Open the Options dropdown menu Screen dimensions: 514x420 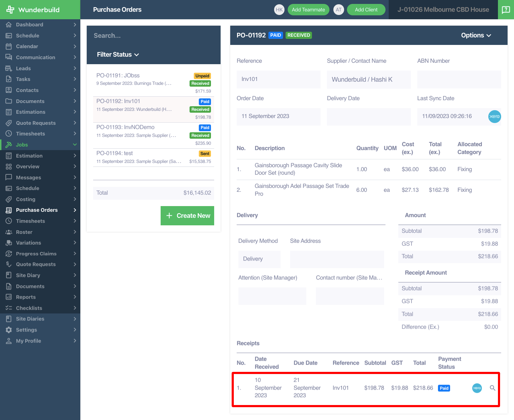[x=476, y=35]
